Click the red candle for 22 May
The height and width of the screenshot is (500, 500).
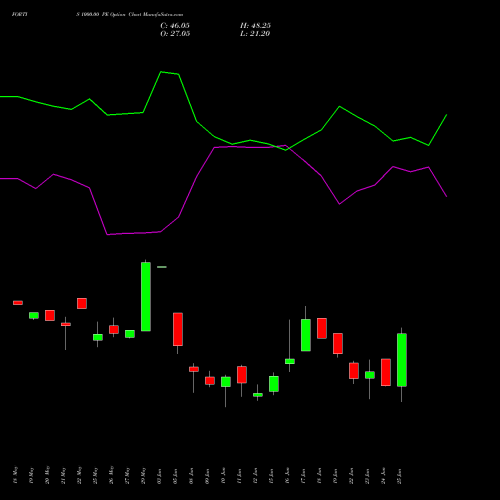(82, 303)
